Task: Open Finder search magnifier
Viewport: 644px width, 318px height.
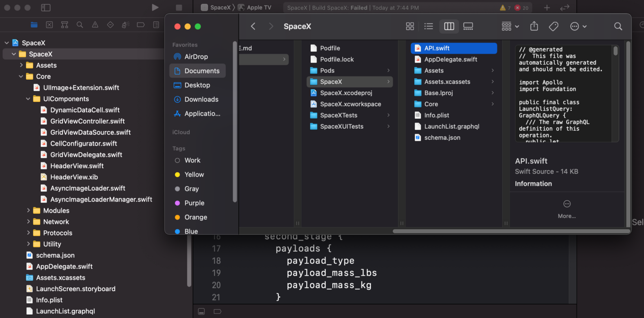Action: pyautogui.click(x=618, y=26)
